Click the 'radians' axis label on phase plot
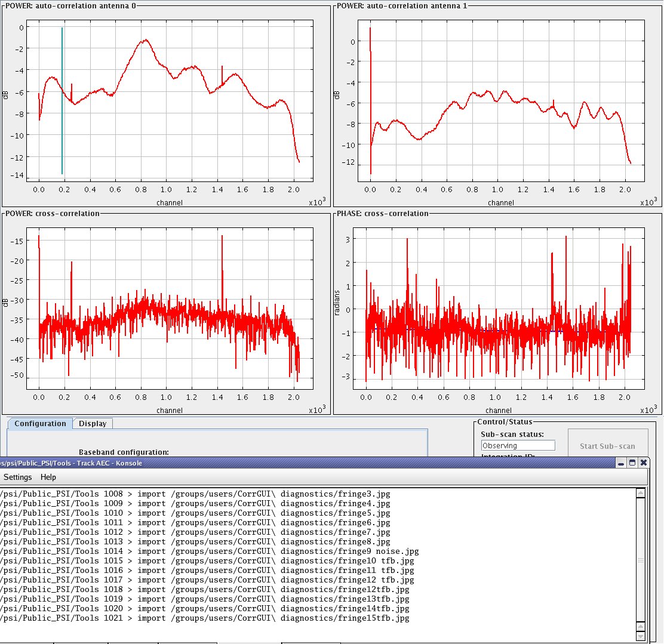The image size is (664, 644). click(x=337, y=303)
